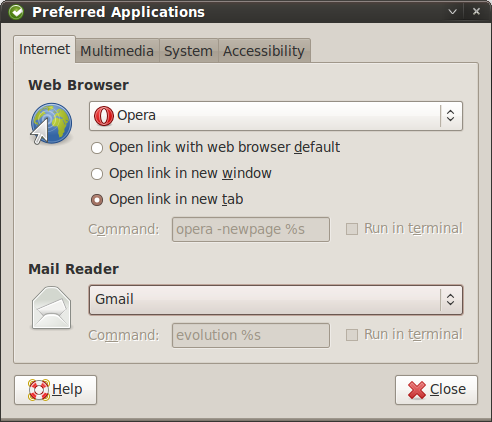The image size is (492, 422).
Task: Click the red X icon on Close
Action: [417, 390]
